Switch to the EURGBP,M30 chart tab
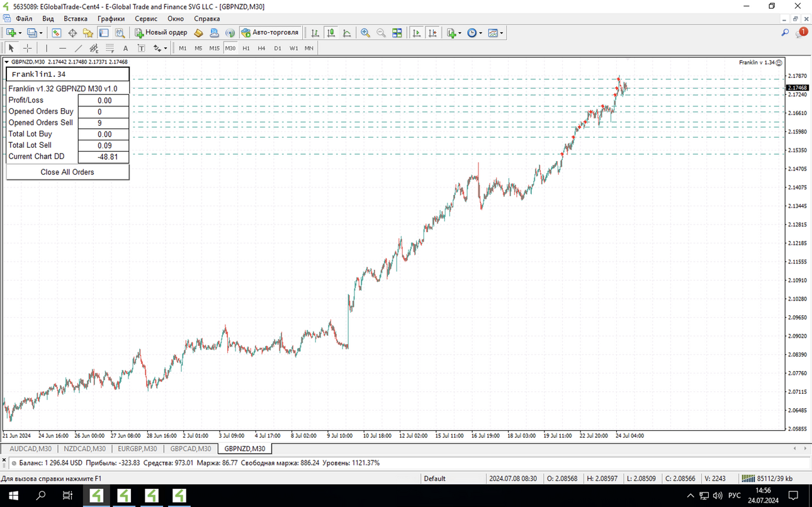The height and width of the screenshot is (507, 812). point(137,448)
